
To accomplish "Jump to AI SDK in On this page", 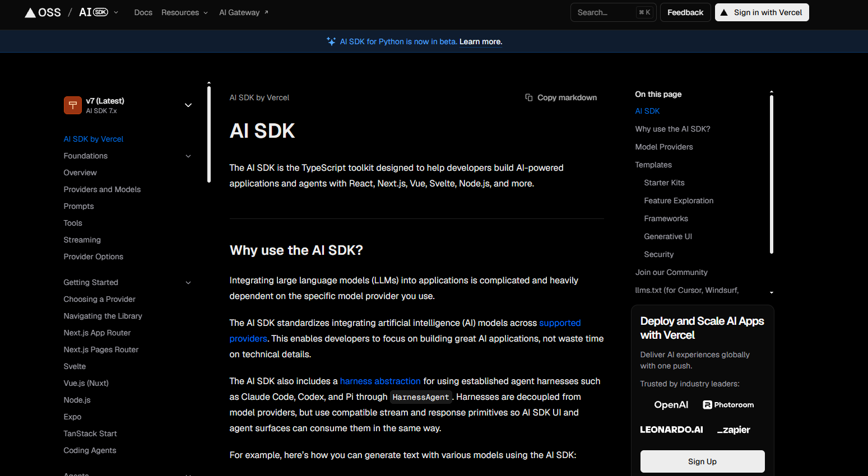I will click(x=647, y=111).
